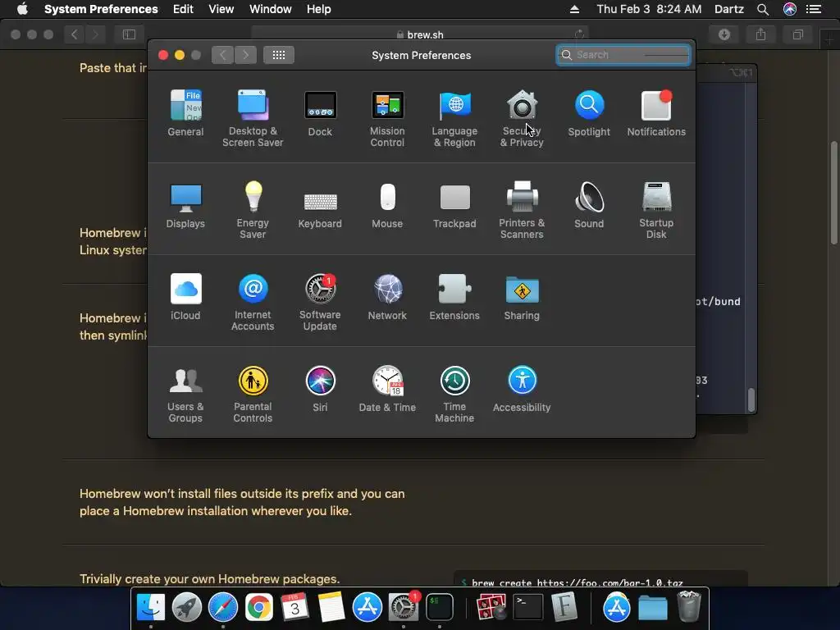Click the Show All grid button

(279, 55)
